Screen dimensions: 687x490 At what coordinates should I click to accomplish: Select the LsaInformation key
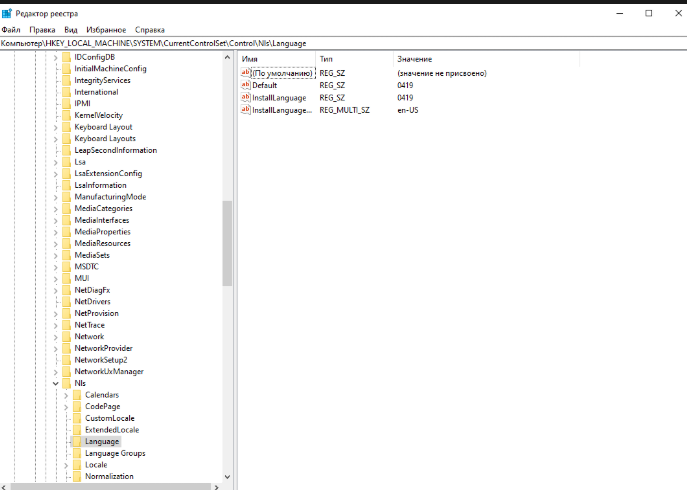click(x=100, y=185)
